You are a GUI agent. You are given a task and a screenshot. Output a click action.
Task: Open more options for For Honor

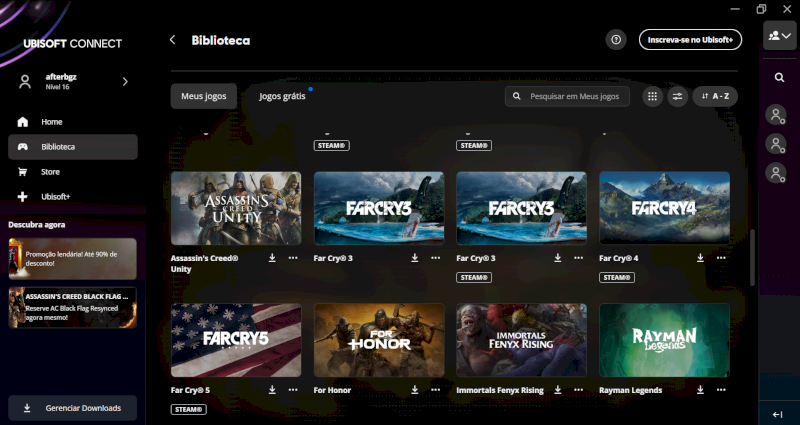(x=436, y=390)
